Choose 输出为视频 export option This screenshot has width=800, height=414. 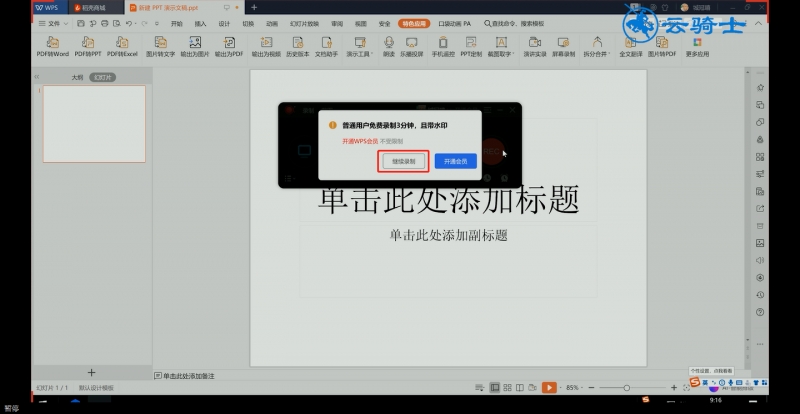266,46
